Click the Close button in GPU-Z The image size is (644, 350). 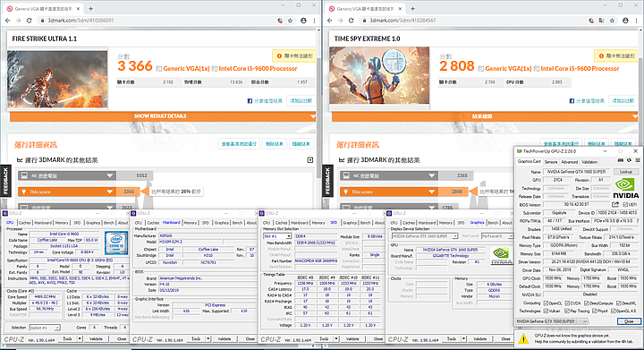pos(629,321)
